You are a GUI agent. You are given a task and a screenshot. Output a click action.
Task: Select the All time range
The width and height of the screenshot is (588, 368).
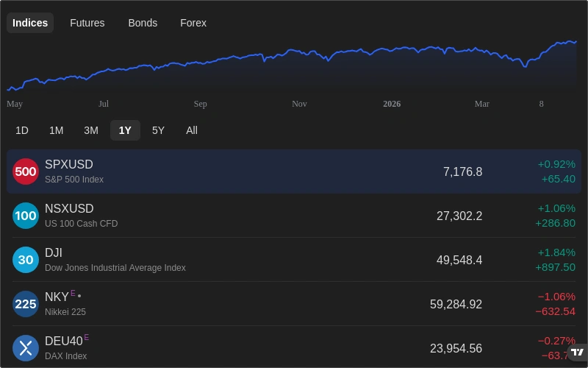(x=192, y=130)
